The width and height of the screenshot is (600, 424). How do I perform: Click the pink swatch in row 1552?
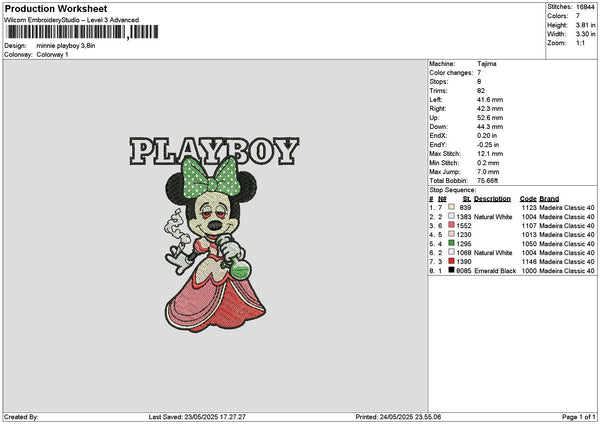pos(452,225)
